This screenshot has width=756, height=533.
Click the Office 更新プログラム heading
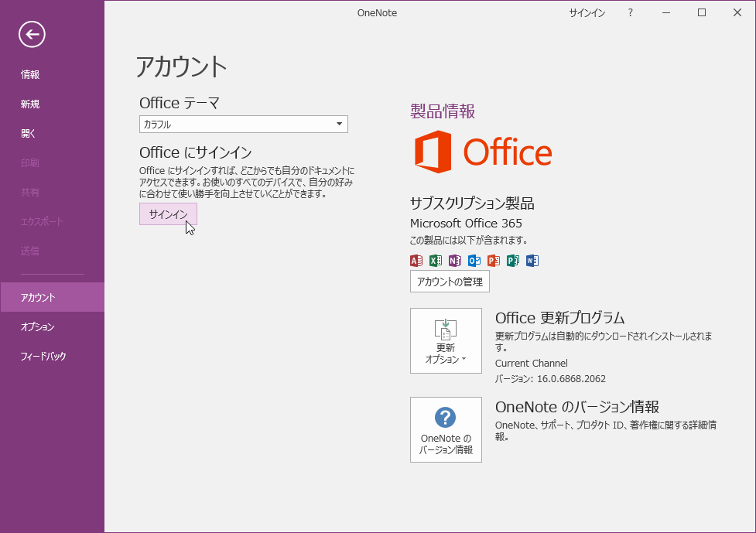point(559,318)
